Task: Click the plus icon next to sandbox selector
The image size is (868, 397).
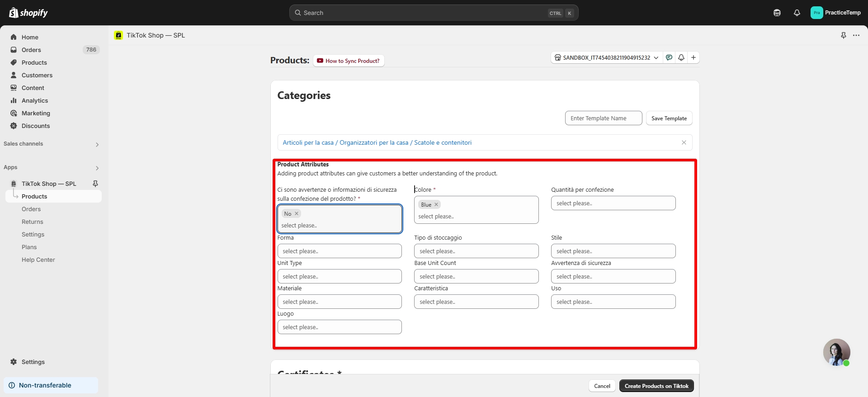Action: coord(693,57)
